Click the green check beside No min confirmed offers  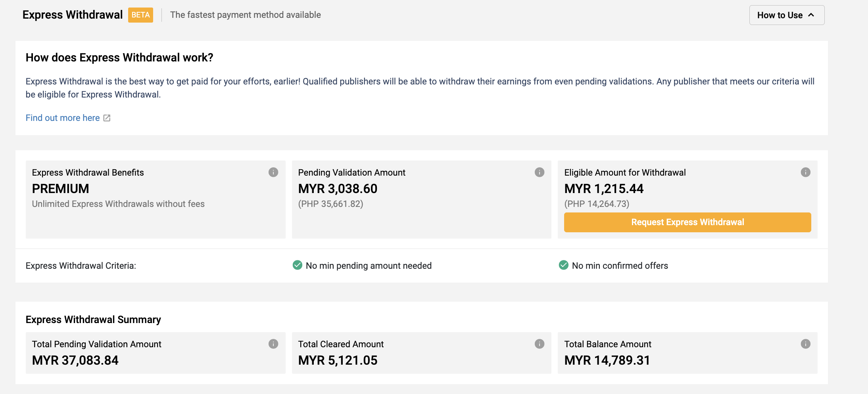(x=564, y=265)
